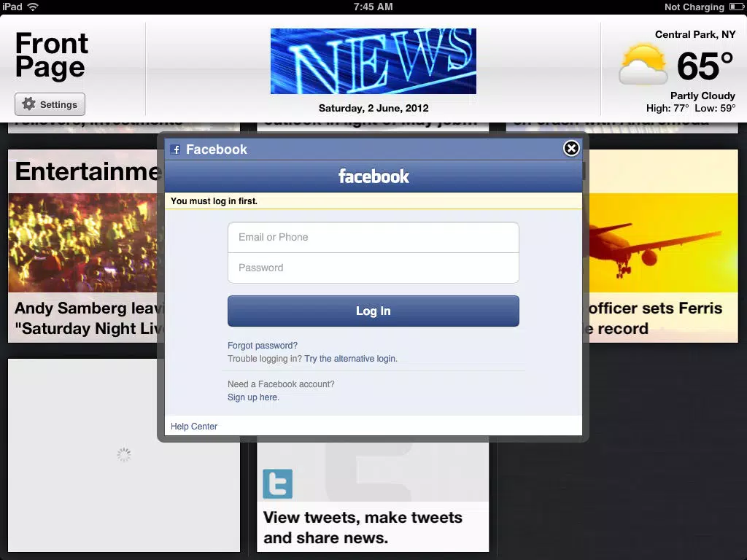Image resolution: width=747 pixels, height=560 pixels.
Task: Tap the Wi-Fi status icon
Action: [x=33, y=7]
